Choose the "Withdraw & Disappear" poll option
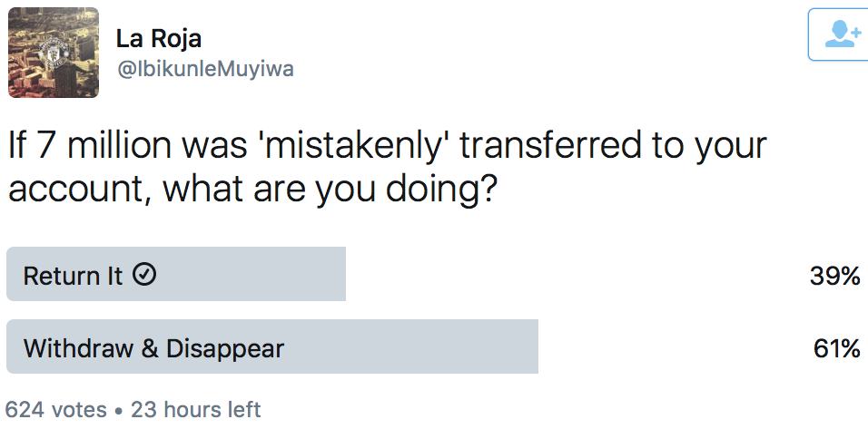Image resolution: width=868 pixels, height=429 pixels. [153, 347]
